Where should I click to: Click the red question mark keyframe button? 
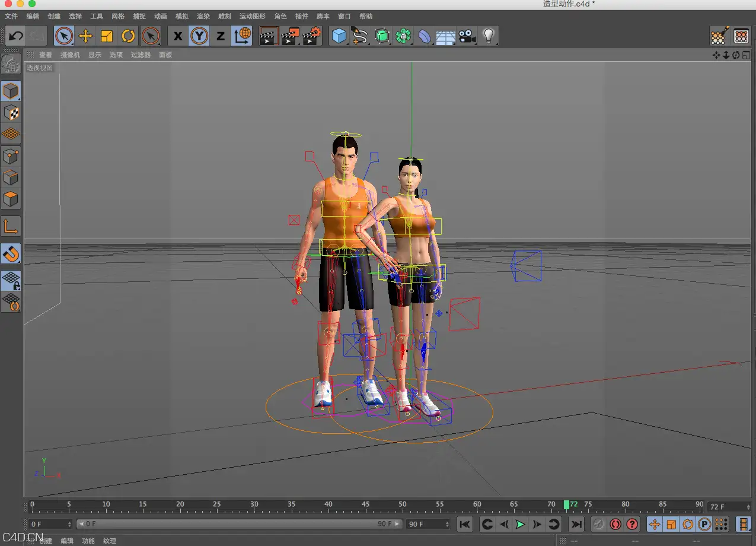(632, 524)
